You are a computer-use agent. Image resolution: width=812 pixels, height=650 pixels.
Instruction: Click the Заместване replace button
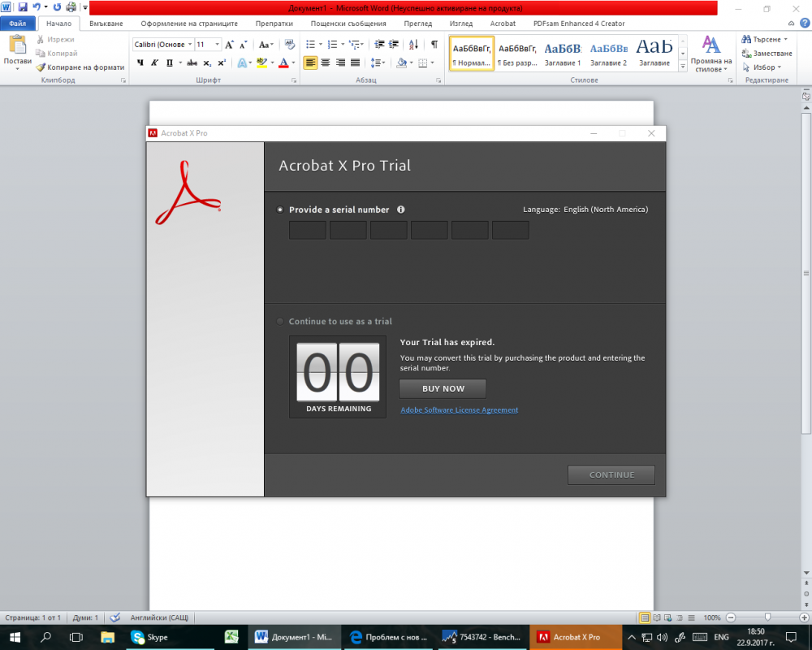(767, 54)
